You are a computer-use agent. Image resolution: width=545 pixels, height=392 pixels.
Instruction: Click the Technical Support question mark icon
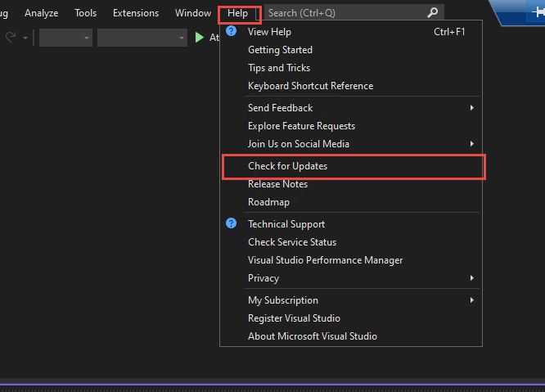(231, 223)
